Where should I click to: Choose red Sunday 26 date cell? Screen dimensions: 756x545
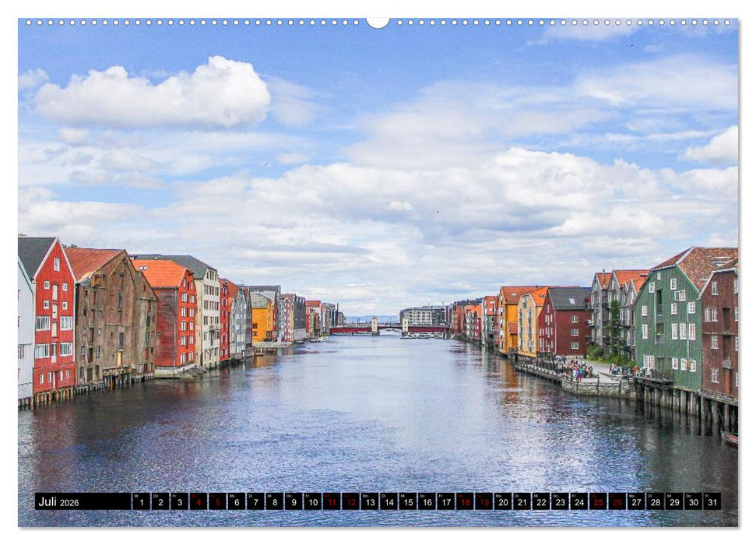[x=617, y=502]
